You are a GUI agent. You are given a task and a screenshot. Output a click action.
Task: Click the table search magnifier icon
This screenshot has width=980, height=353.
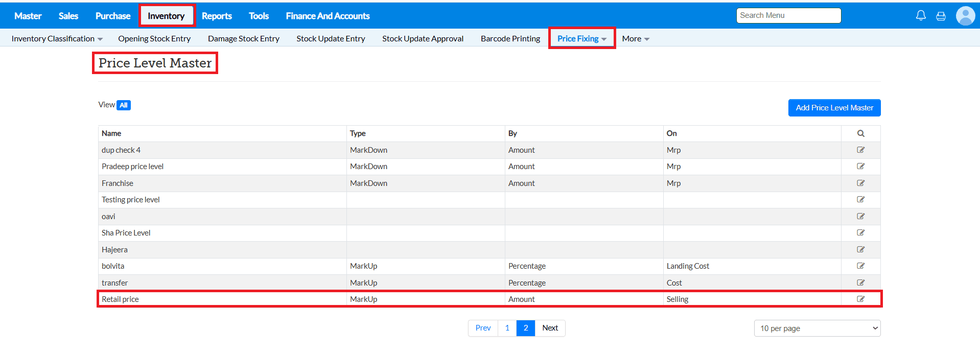point(860,133)
